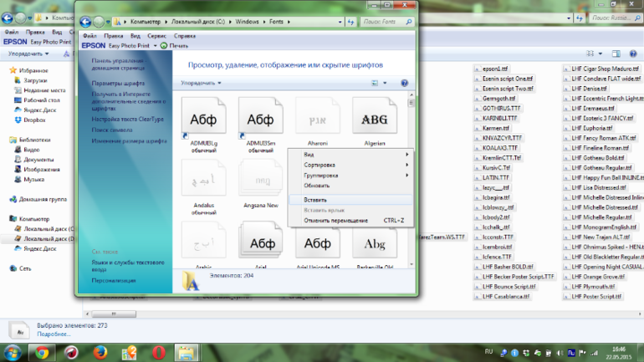Open Google Chrome from the taskbar
Viewport: 644px width, 362px height.
click(x=42, y=351)
